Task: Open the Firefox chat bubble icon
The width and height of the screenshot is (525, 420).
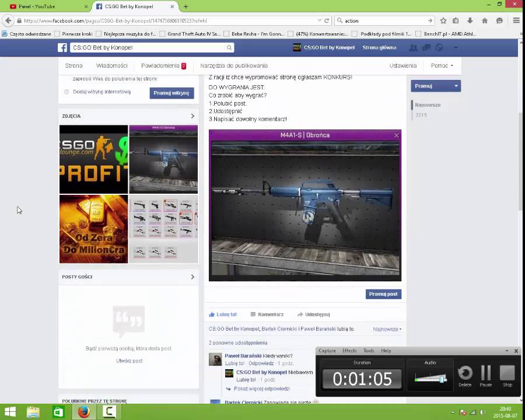Action: (x=499, y=21)
